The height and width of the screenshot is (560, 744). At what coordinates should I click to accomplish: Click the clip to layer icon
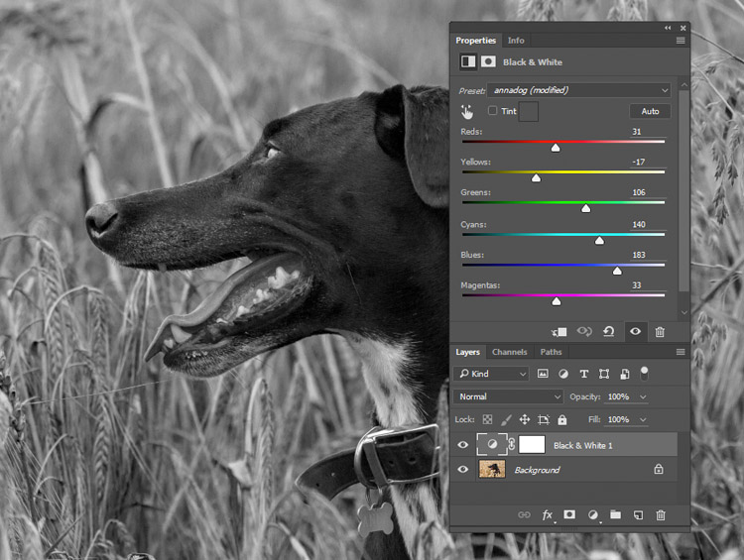tap(558, 332)
